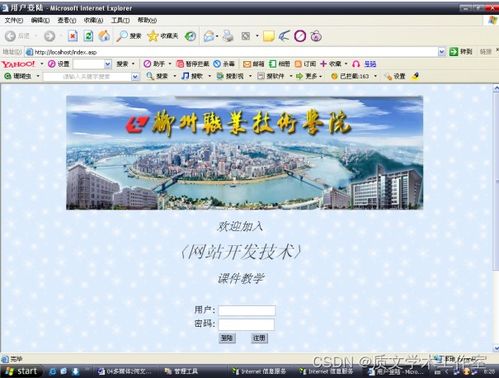Go to the Home page icon
This screenshot has height=378, width=499.
(104, 36)
